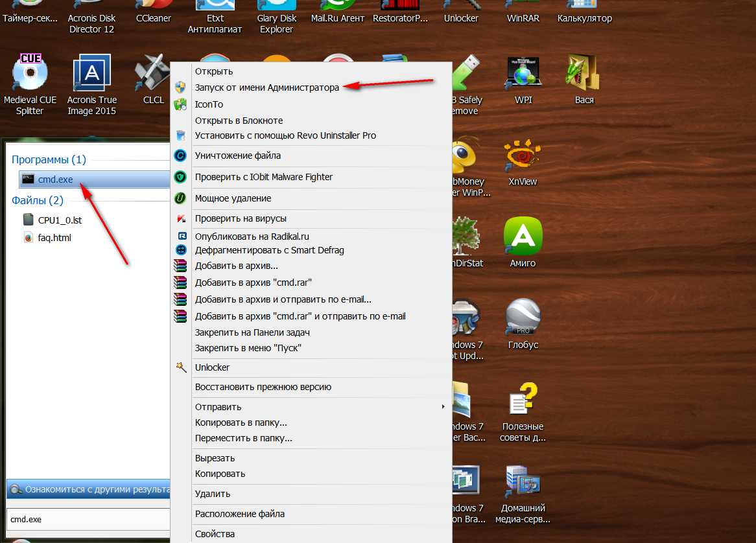Screen dimensions: 756x543
Task: Click the Revo Uninstaller icon in menu
Action: 180,135
